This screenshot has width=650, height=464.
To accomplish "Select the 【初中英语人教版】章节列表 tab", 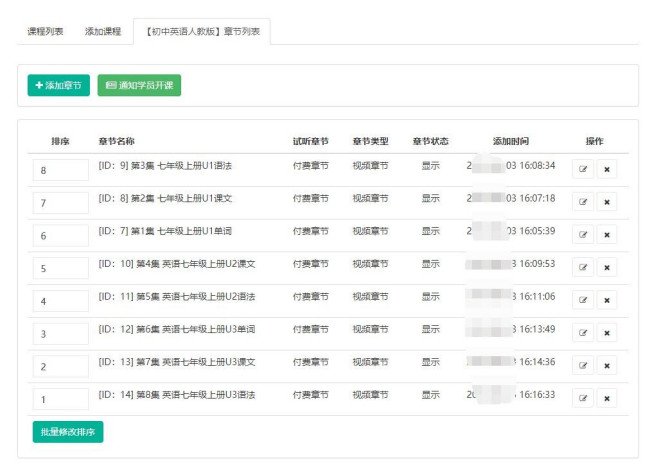I will (x=202, y=32).
